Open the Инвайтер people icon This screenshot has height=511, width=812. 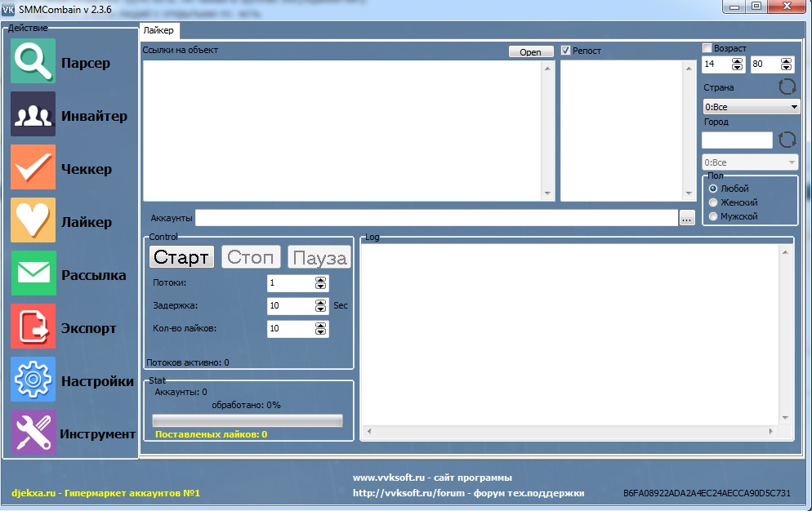point(33,114)
